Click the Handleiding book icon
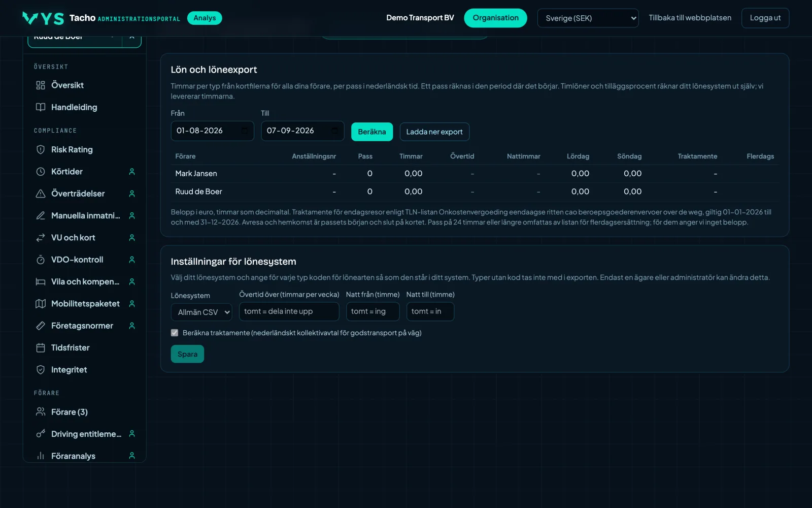The width and height of the screenshot is (812, 508). [x=41, y=107]
